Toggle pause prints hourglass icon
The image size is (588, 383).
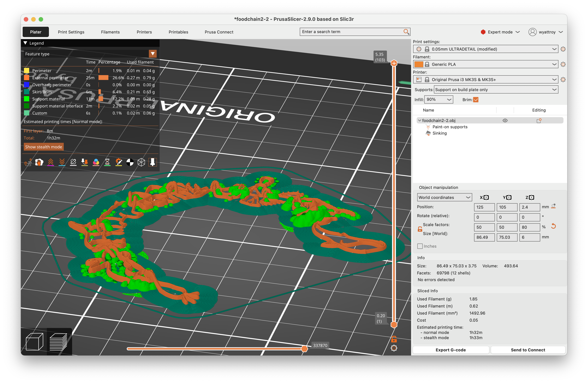107,162
